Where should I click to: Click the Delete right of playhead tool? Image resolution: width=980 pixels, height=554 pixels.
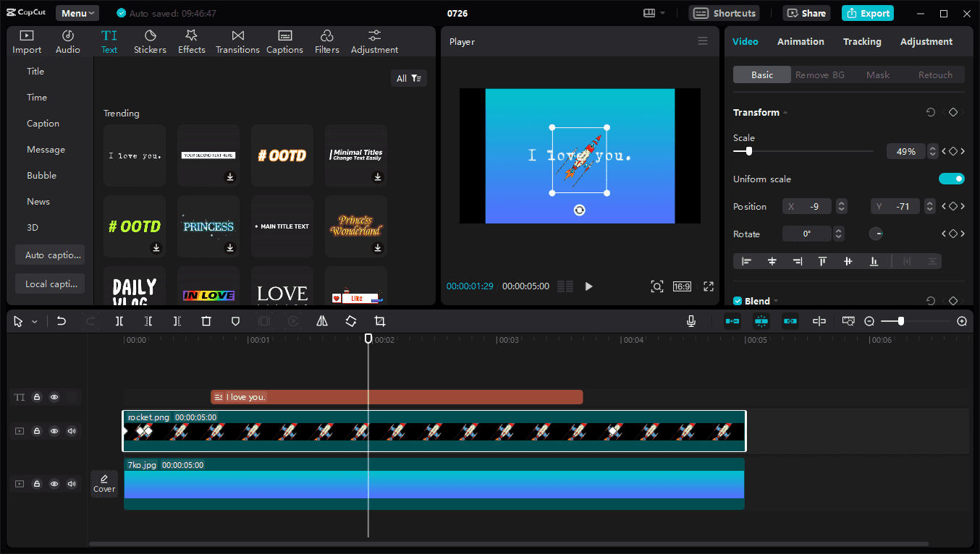pos(177,321)
